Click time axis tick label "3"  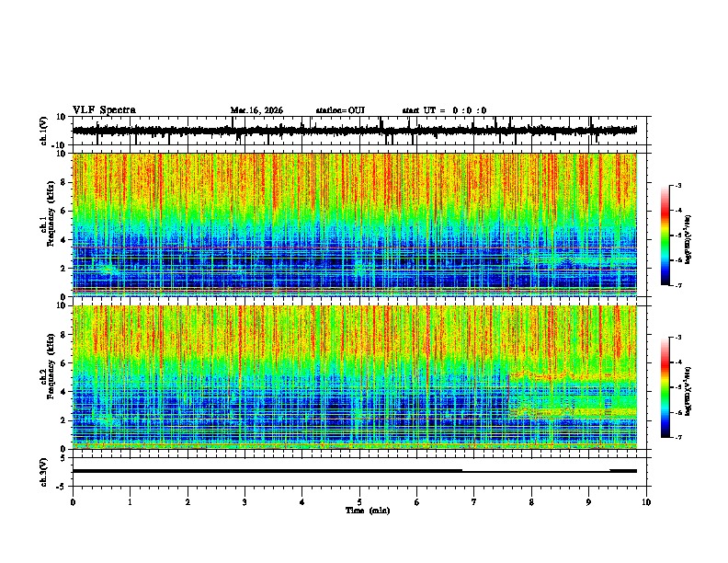(245, 502)
